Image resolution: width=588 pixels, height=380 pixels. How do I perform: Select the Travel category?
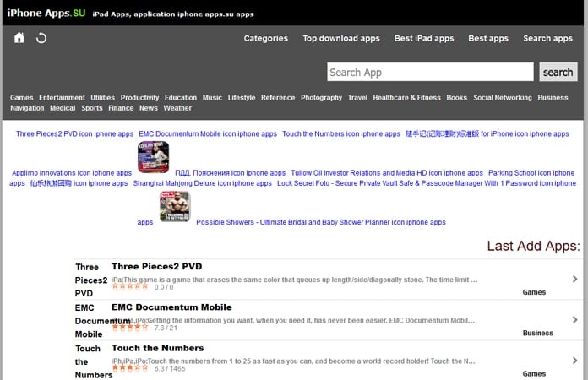coord(357,98)
